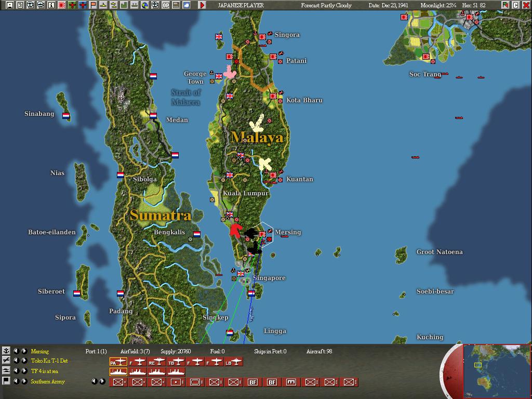Click the anchor port icon beside Mersing
This screenshot has width=532, height=399.
coord(6,351)
